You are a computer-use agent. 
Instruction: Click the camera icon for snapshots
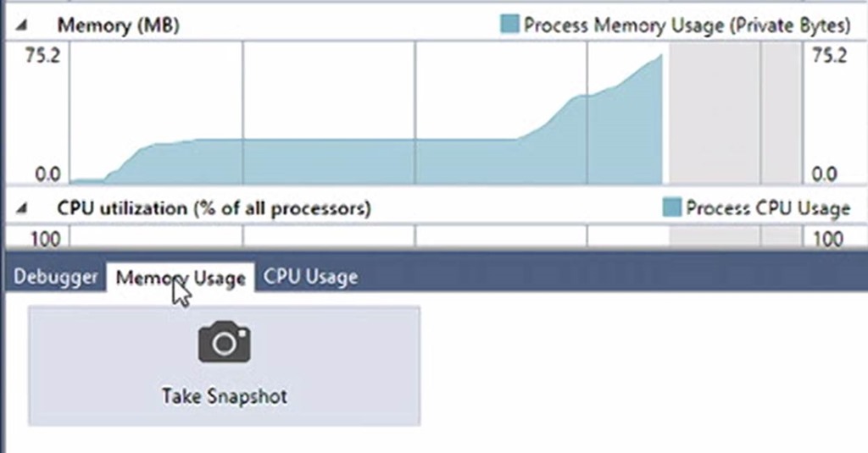(224, 342)
